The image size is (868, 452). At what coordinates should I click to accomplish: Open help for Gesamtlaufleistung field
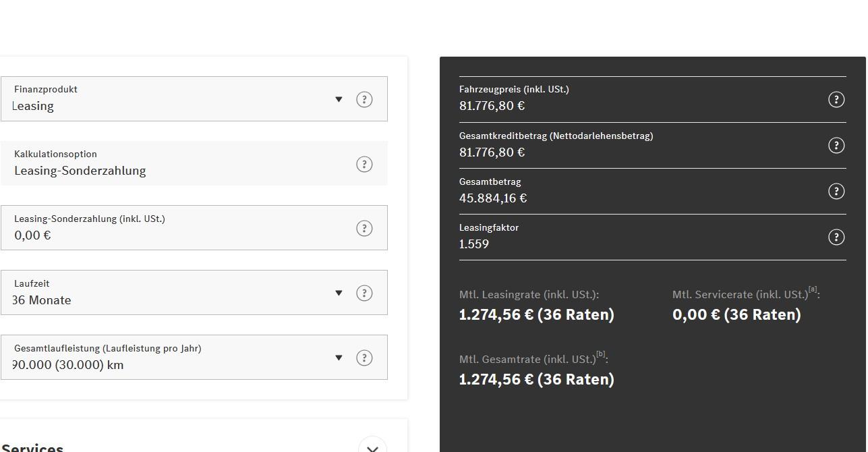(x=364, y=358)
